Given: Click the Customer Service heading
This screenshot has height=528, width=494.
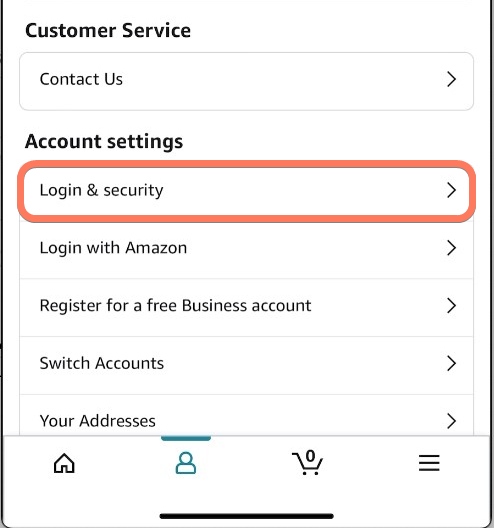Looking at the screenshot, I should point(108,30).
